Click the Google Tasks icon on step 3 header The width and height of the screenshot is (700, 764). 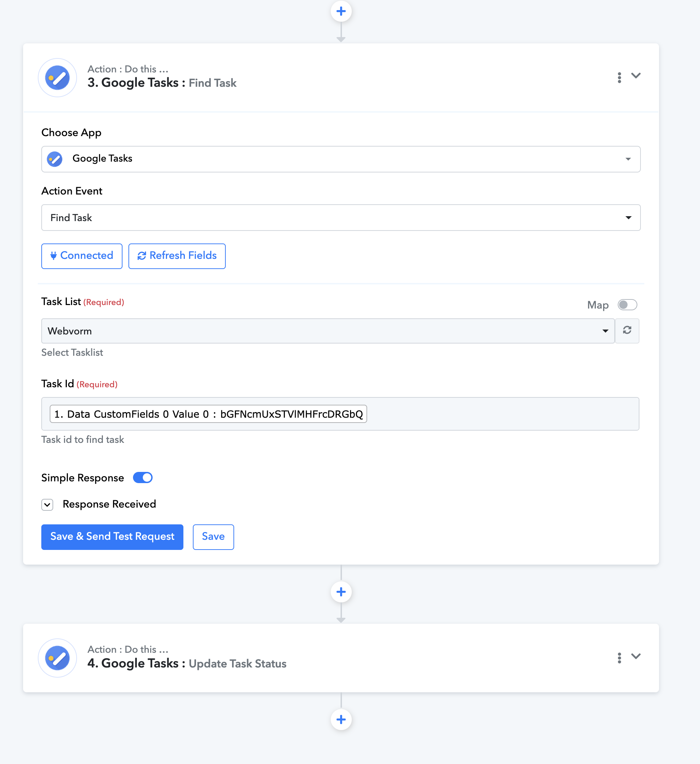coord(57,78)
